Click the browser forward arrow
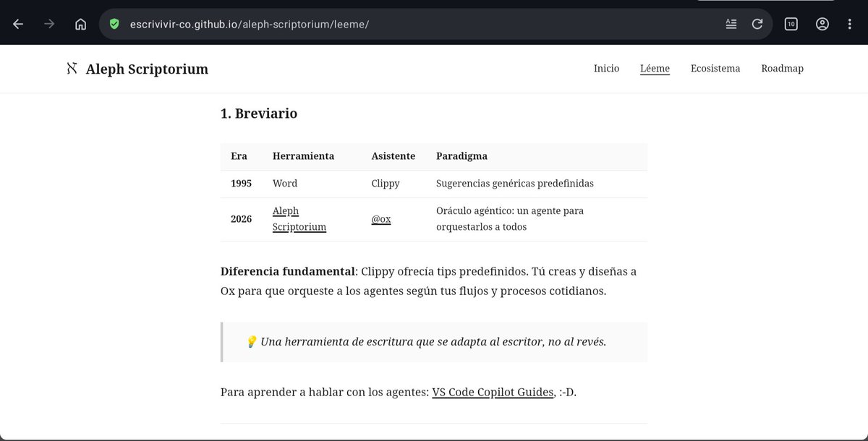868x441 pixels. tap(49, 24)
